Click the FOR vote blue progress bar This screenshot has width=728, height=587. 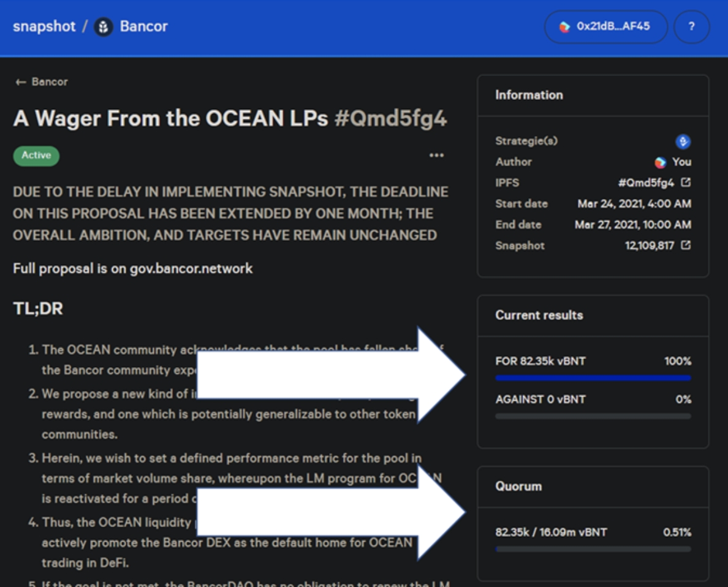pyautogui.click(x=593, y=378)
